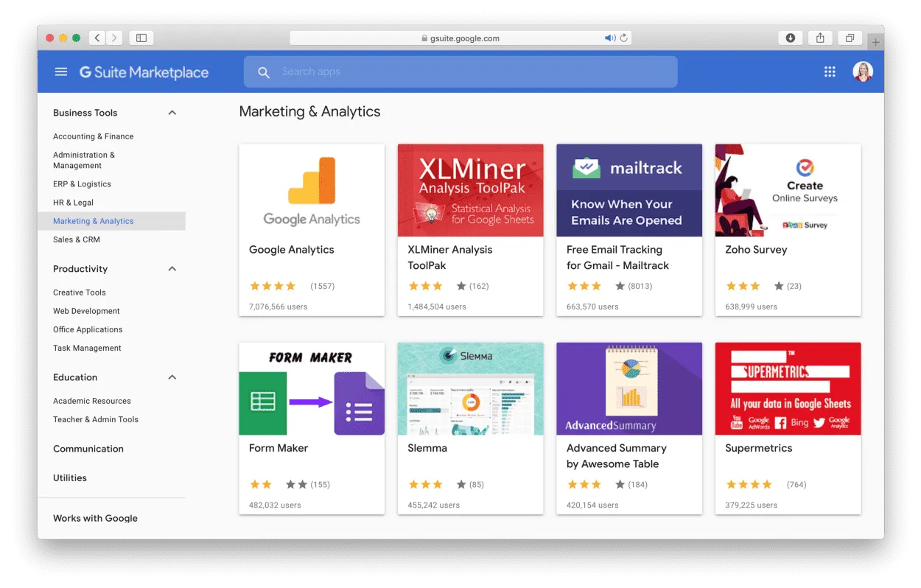Reload the page using the refresh icon
This screenshot has height=588, width=921.
click(x=624, y=38)
